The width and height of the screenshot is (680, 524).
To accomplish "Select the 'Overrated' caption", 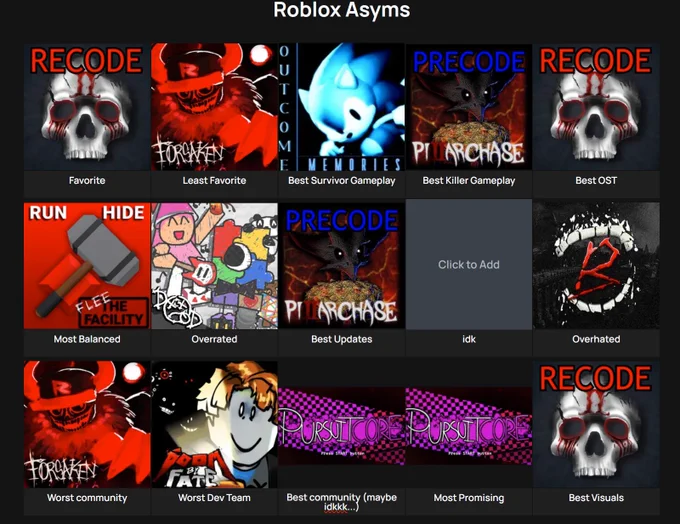I will tap(214, 339).
